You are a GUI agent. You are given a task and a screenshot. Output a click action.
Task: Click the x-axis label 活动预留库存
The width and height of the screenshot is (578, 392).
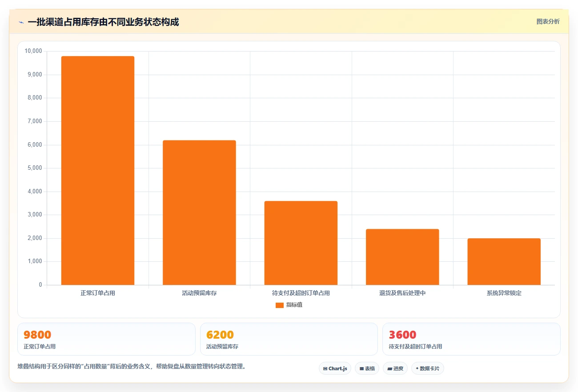199,293
